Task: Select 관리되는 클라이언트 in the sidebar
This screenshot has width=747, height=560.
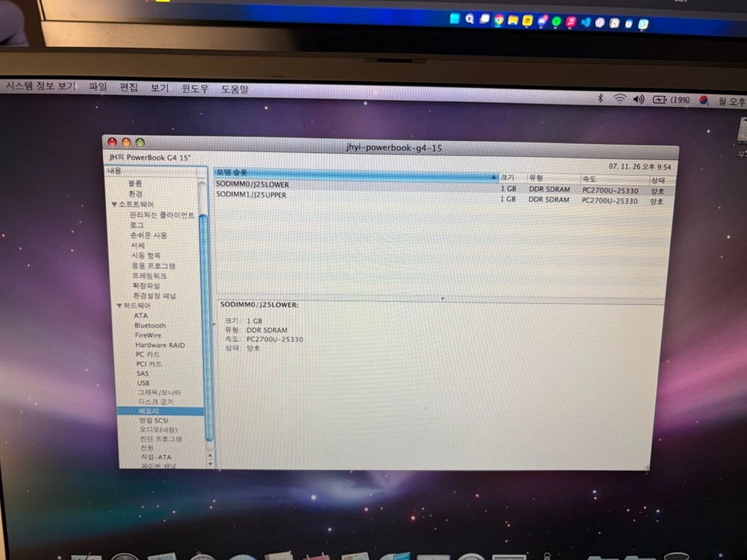Action: point(161,215)
